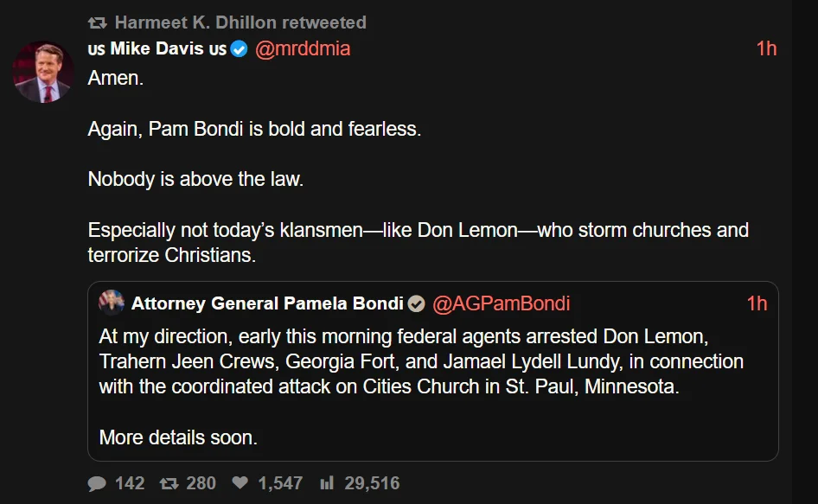Click the gray verified badge beside Pamela Bondi

coord(417,303)
